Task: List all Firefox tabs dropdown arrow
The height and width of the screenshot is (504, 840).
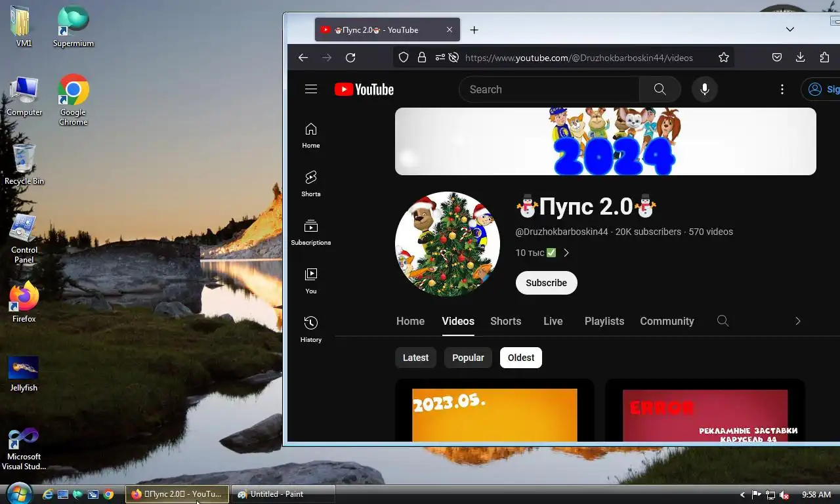Action: (790, 30)
